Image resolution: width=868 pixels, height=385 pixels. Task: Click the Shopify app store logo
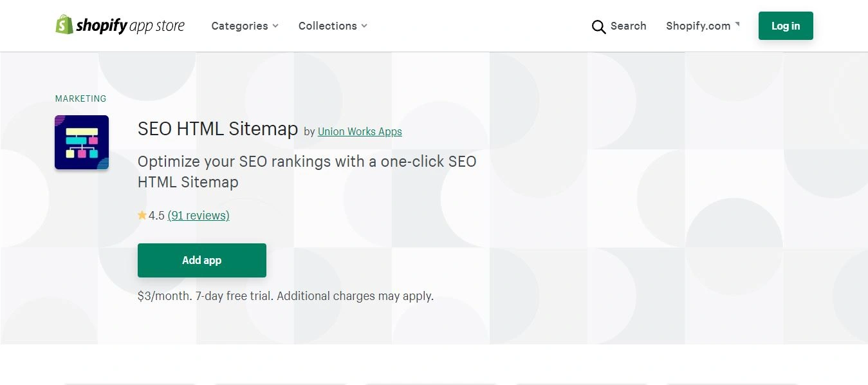pos(120,25)
